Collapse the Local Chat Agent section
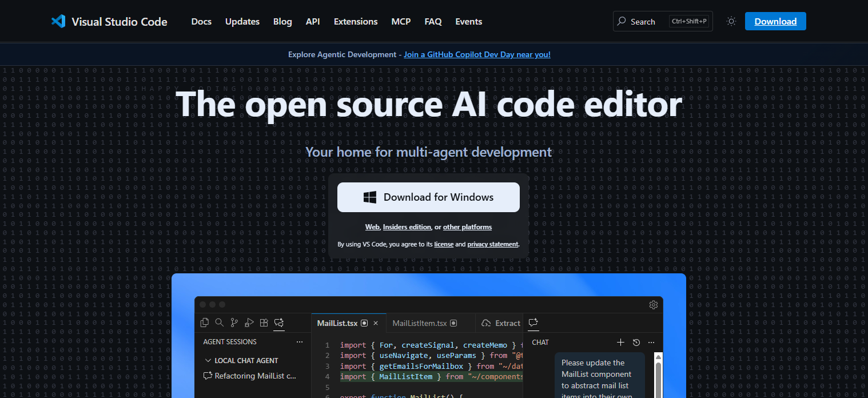This screenshot has width=868, height=398. click(x=208, y=360)
